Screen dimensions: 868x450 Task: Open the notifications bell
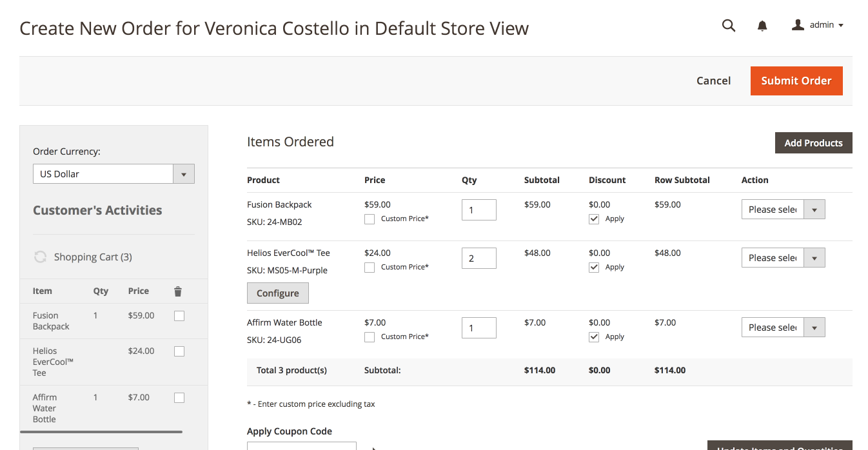(762, 26)
